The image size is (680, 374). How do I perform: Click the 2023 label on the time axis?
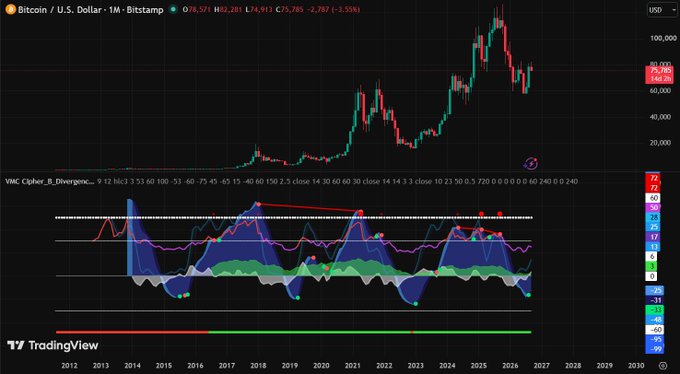click(415, 366)
